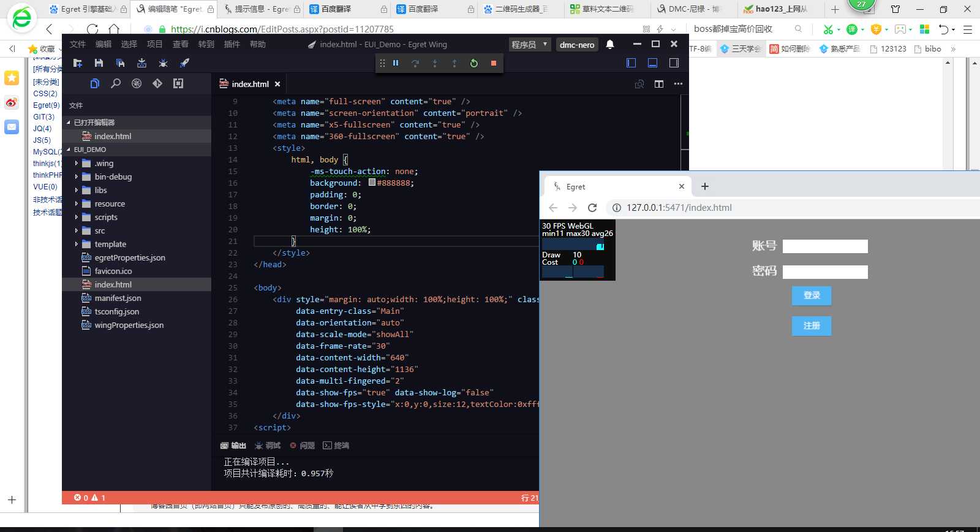
Task: Open egretProperties.json in file tree
Action: (129, 258)
